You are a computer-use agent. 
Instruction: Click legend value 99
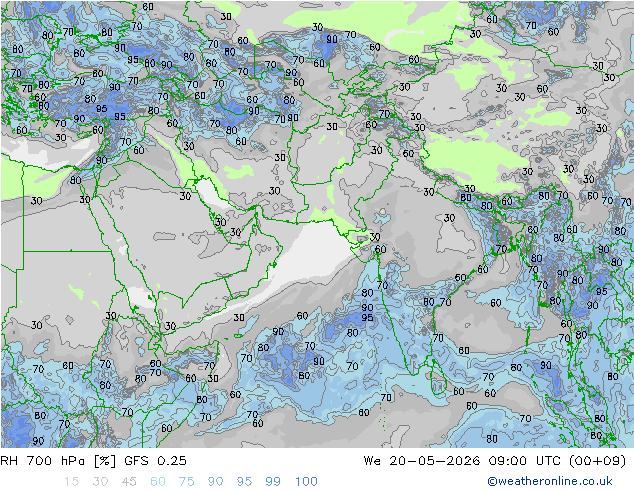coord(273,482)
